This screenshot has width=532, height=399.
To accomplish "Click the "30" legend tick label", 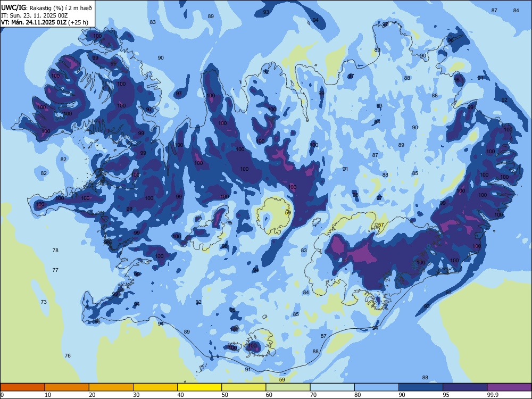I will 136,395.
